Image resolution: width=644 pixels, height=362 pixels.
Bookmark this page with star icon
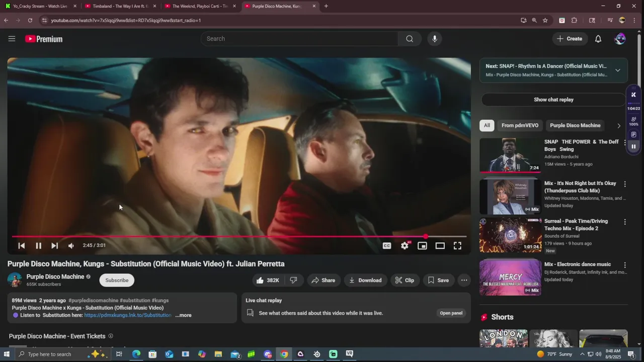click(x=545, y=20)
